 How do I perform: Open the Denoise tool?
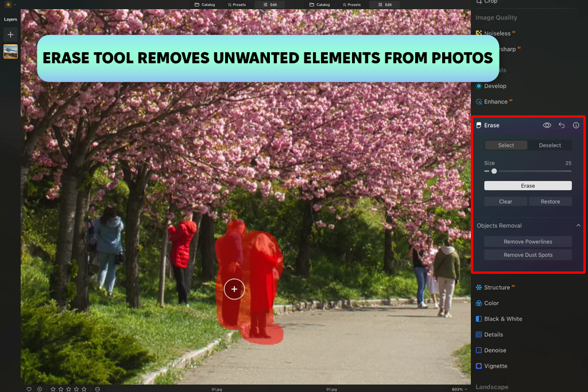[492, 351]
